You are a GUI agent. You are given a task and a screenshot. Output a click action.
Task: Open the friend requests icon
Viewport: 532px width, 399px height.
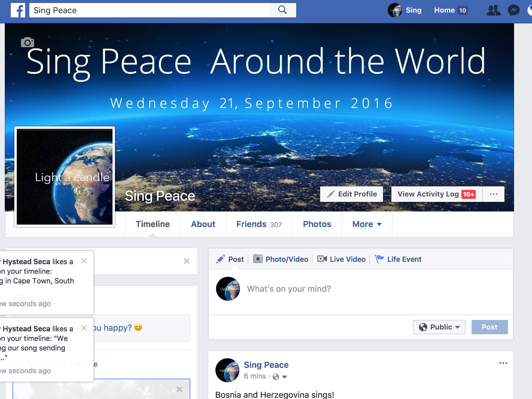click(x=493, y=10)
